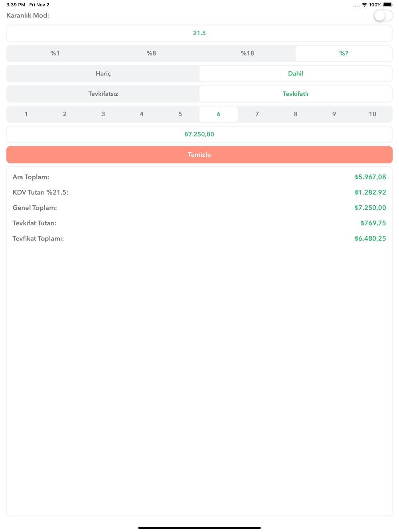Edit the custom rate field showing 21.5
The image size is (399, 532).
199,33
